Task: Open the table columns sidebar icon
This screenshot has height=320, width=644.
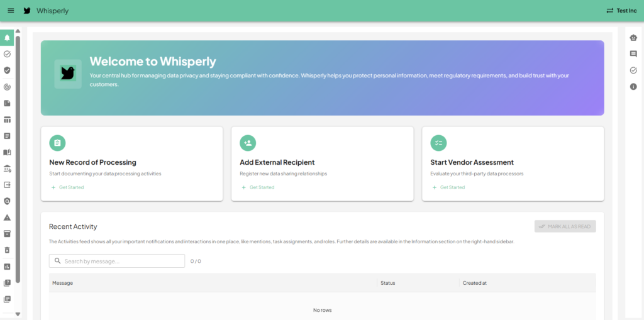Action: [7, 119]
